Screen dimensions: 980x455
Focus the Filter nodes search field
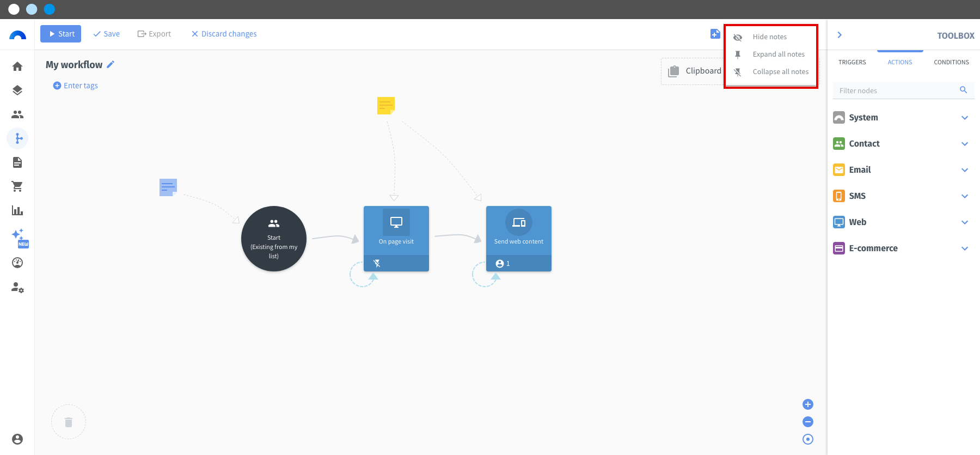pos(904,90)
